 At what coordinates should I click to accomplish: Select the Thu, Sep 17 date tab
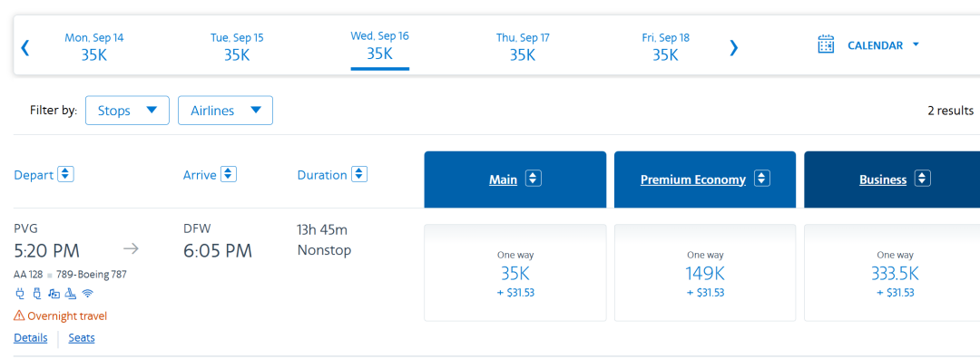click(523, 47)
